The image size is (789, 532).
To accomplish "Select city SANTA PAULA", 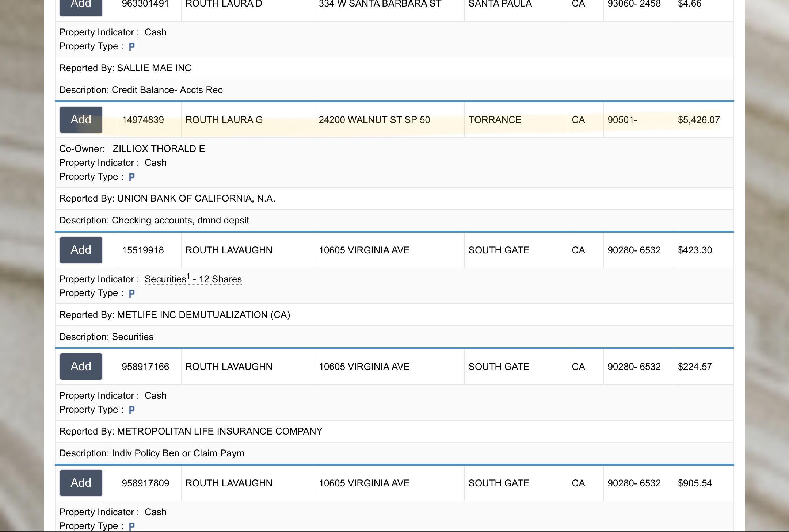I will click(x=500, y=4).
